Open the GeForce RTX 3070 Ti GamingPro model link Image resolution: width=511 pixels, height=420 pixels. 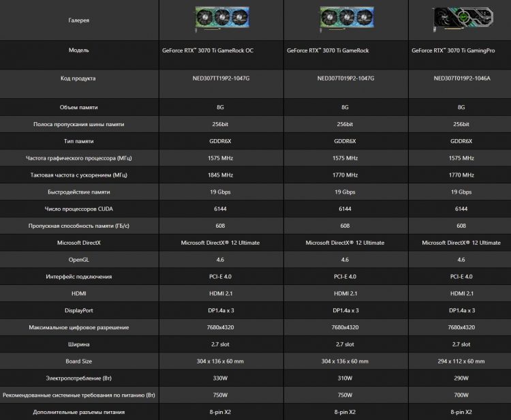[461, 50]
